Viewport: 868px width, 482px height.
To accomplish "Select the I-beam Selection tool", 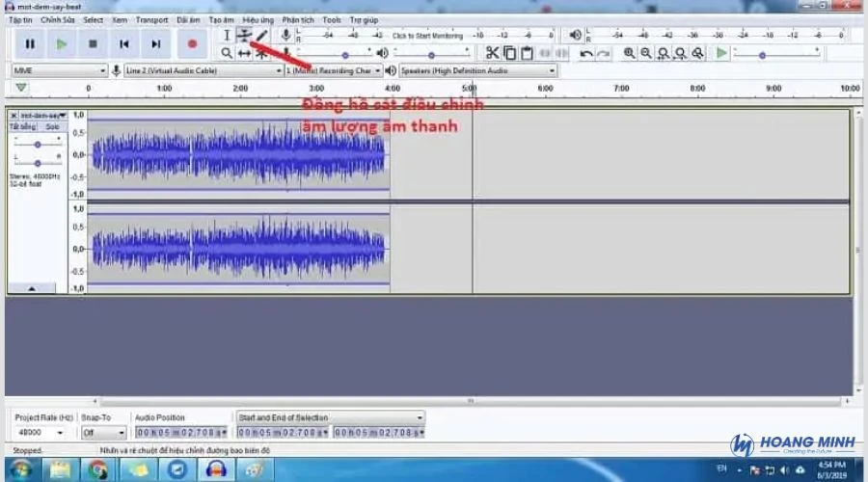I will (x=227, y=36).
